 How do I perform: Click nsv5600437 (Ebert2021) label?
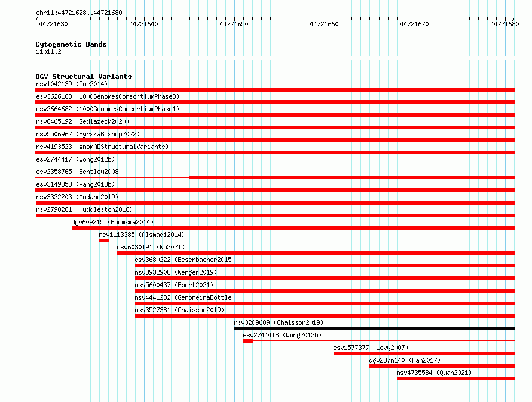pyautogui.click(x=174, y=285)
